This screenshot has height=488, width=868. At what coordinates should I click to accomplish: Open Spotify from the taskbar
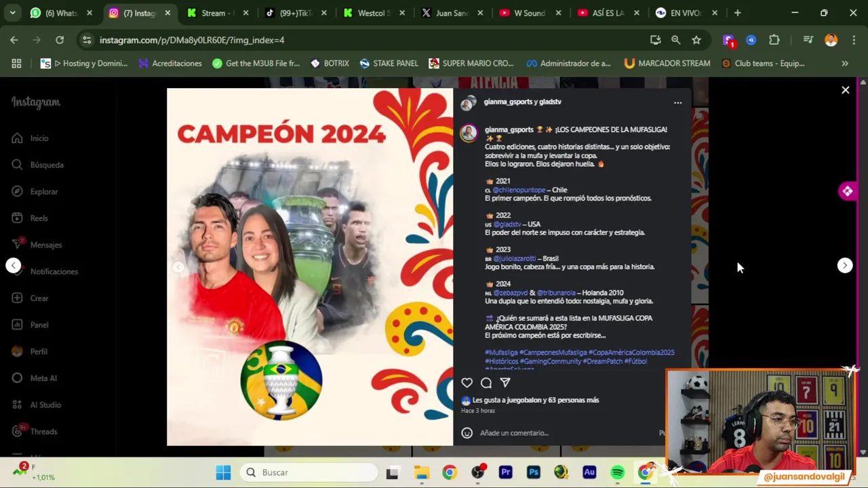617,472
